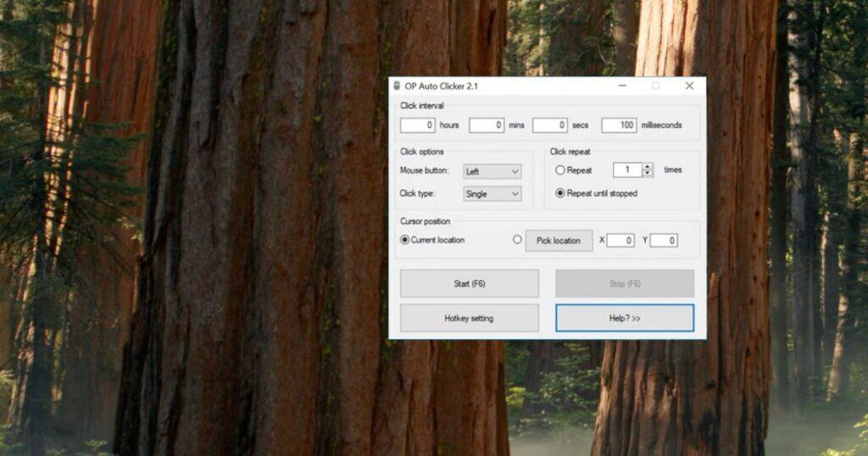Close the OP Auto Clicker window
The height and width of the screenshot is (456, 868).
(x=689, y=86)
